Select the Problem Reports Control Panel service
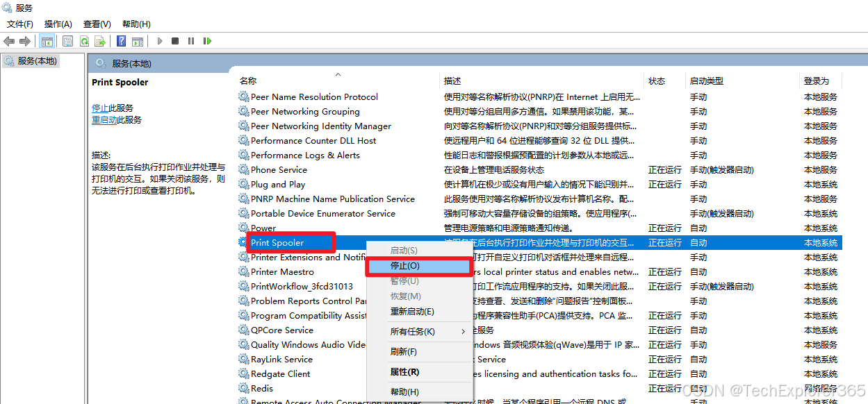The width and height of the screenshot is (868, 404). [309, 301]
